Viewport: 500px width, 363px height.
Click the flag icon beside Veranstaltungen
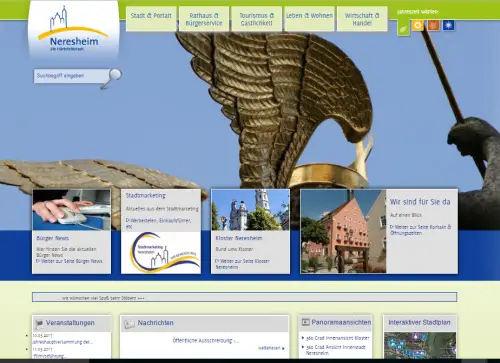click(x=39, y=323)
